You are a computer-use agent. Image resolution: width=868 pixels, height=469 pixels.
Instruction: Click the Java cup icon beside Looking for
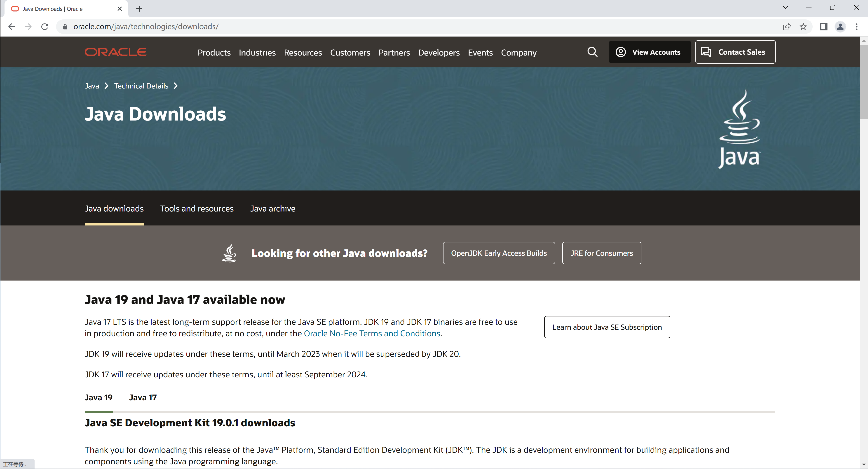click(229, 253)
